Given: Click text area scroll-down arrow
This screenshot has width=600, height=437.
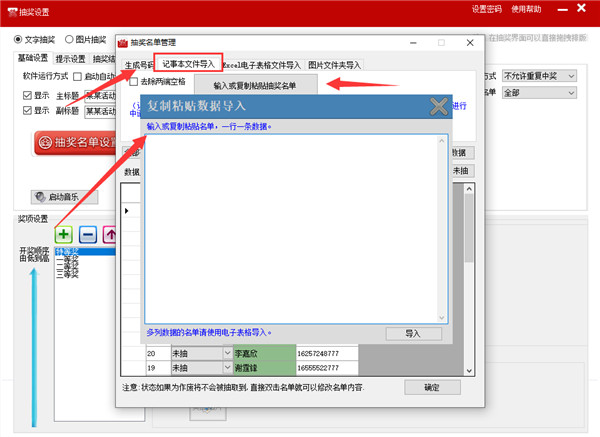Looking at the screenshot, I should click(x=442, y=318).
